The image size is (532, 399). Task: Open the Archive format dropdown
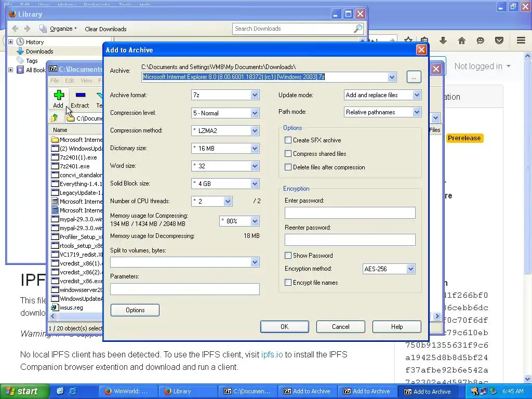pos(255,95)
